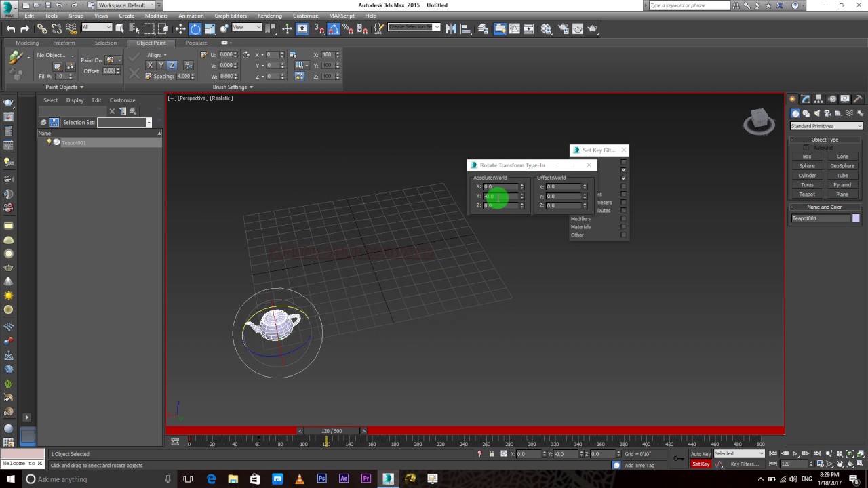The height and width of the screenshot is (488, 868).
Task: Expand the Brush Settings panel menu
Action: [x=233, y=87]
